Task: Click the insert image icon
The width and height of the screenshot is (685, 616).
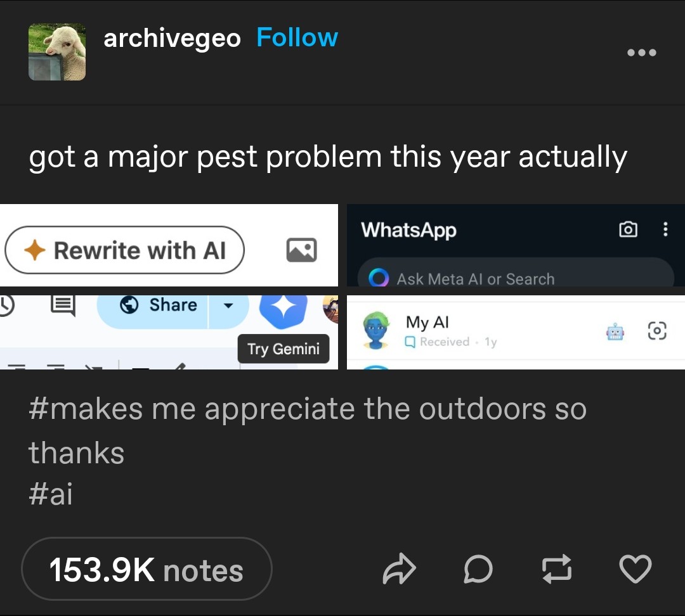Action: pos(301,250)
